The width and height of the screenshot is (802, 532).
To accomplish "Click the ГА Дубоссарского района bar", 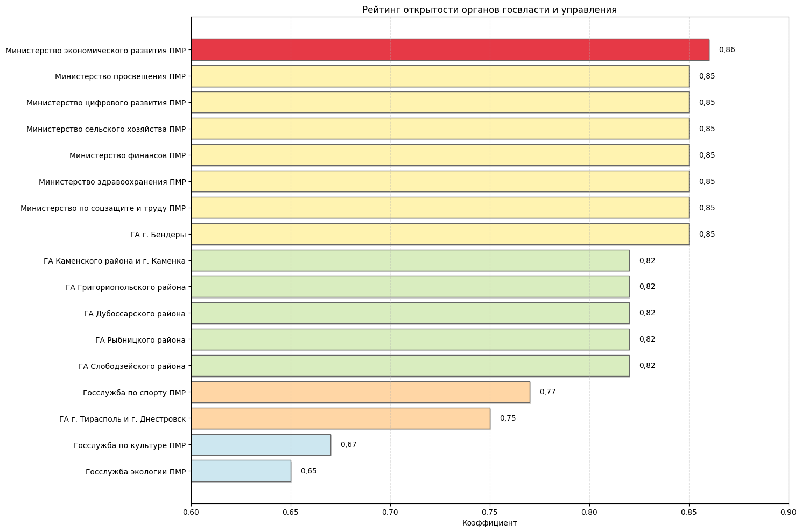I will click(x=410, y=314).
